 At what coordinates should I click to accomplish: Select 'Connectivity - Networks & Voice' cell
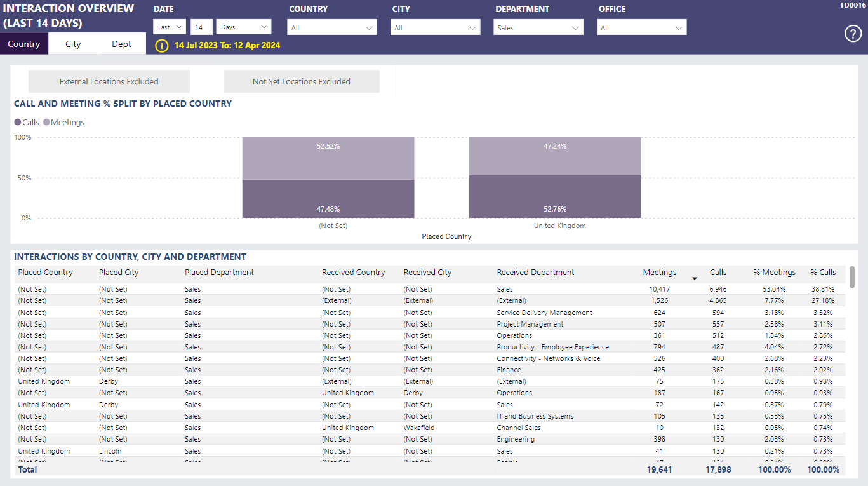click(548, 358)
